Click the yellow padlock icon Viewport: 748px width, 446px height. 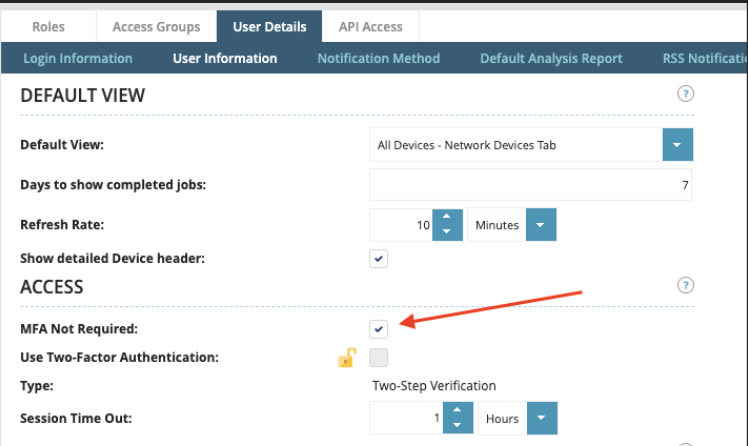point(347,357)
